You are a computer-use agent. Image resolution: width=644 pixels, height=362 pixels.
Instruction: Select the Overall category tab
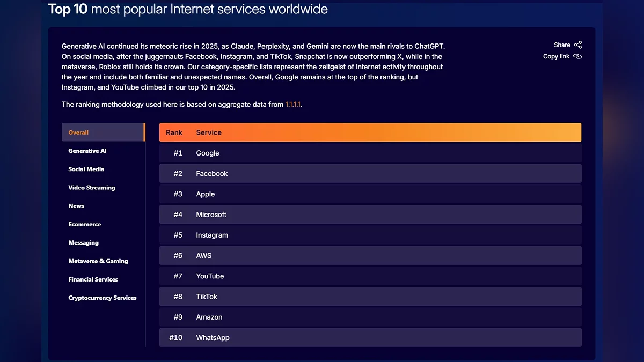[78, 132]
